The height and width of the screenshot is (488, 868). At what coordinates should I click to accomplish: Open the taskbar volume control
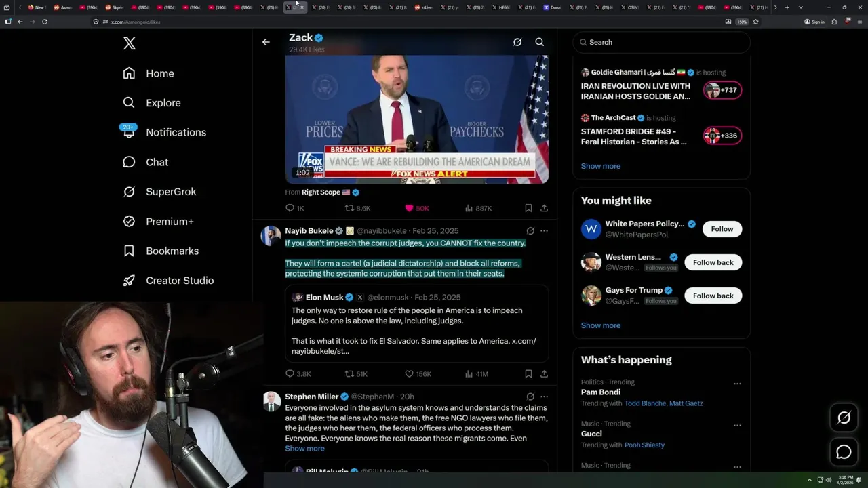(829, 480)
